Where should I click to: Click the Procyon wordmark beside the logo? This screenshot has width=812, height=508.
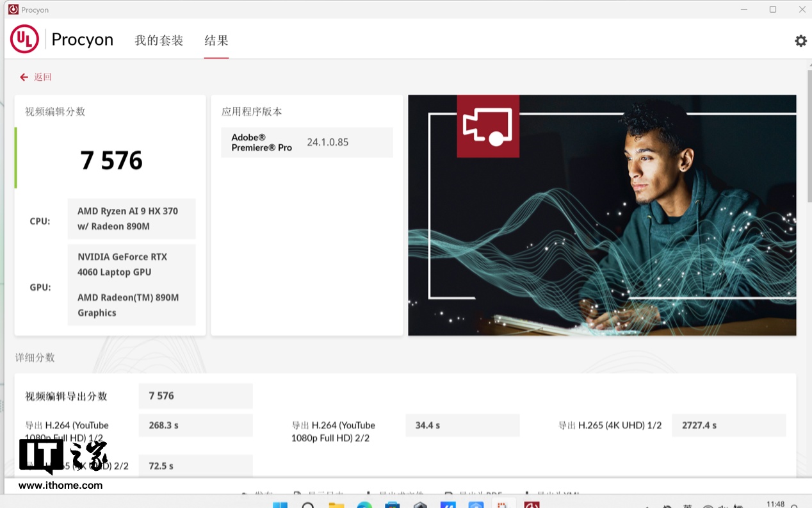[82, 40]
